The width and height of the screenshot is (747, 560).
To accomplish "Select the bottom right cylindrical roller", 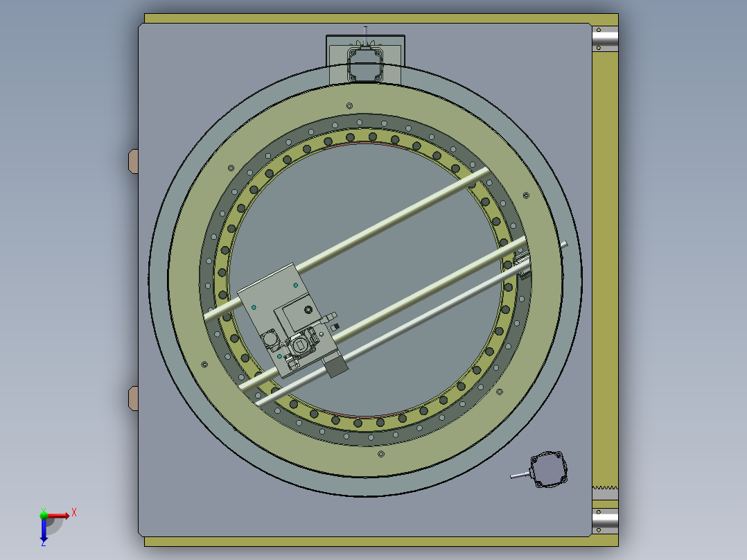I will click(x=605, y=521).
